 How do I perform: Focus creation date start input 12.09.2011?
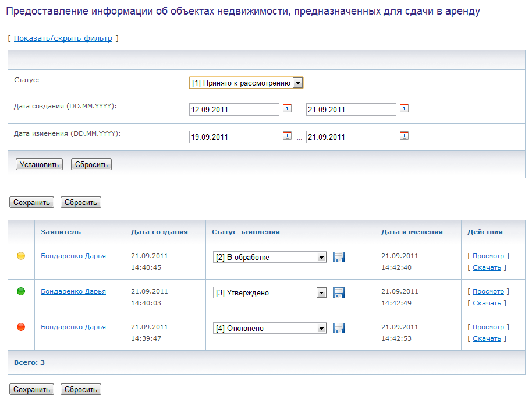[x=234, y=110]
